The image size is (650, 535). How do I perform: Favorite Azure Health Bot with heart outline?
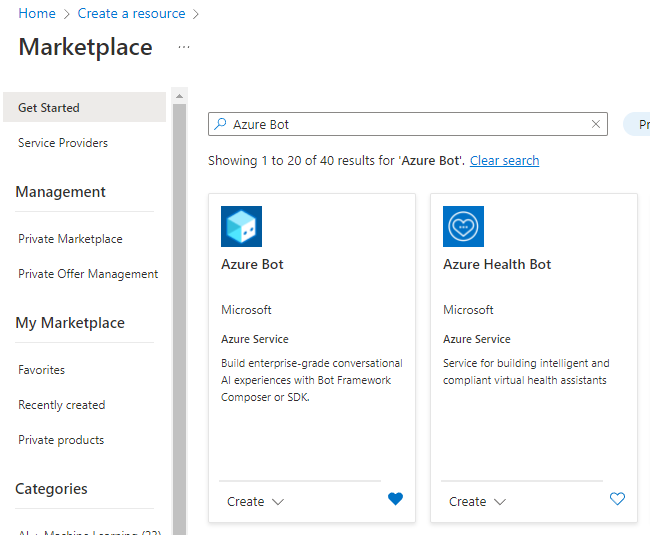(x=617, y=499)
